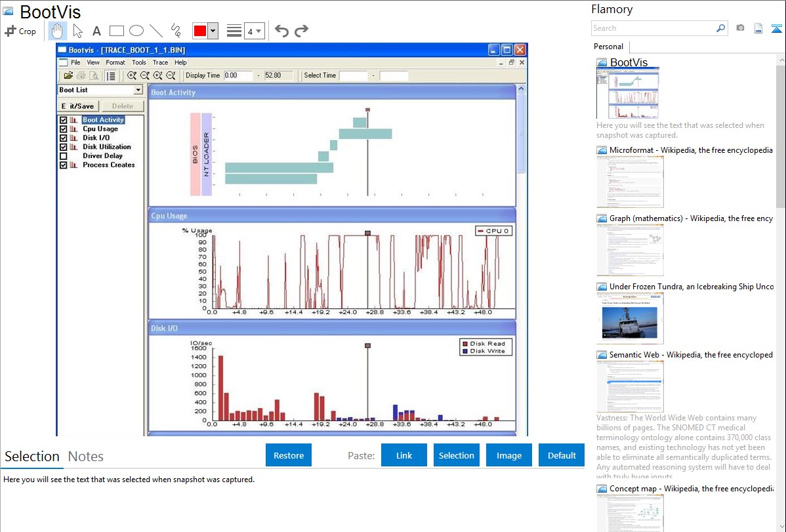Open the Help menu in Bootvis
Viewport: 786px width, 532px height.
pyautogui.click(x=180, y=63)
